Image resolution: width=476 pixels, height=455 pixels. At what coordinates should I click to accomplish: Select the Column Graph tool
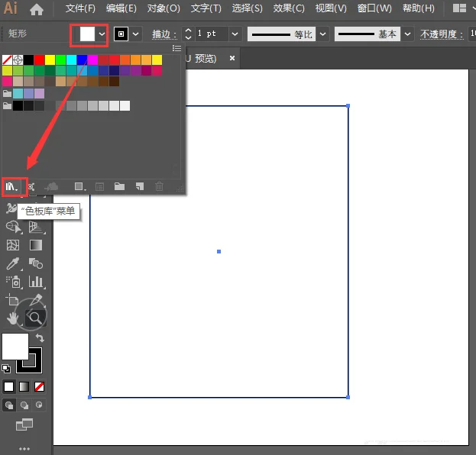click(x=35, y=282)
